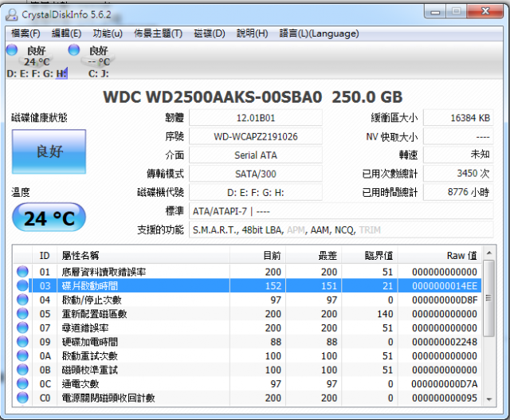
Task: Click status orb of attribute 0C row
Action: pyautogui.click(x=22, y=383)
